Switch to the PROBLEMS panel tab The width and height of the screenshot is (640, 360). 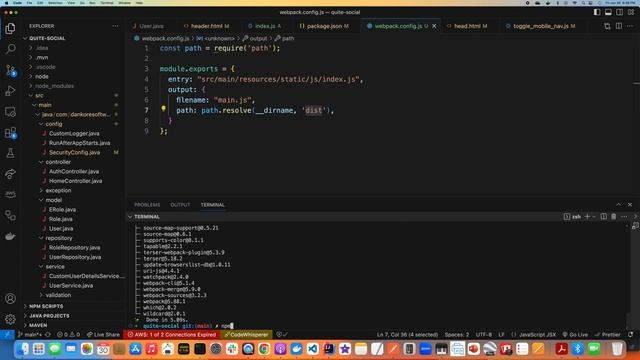(147, 204)
